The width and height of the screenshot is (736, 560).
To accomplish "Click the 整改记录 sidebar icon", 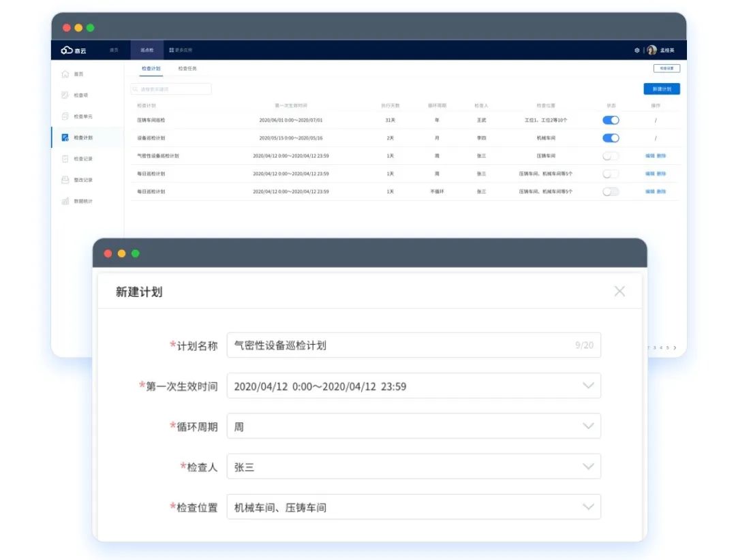I will (65, 180).
